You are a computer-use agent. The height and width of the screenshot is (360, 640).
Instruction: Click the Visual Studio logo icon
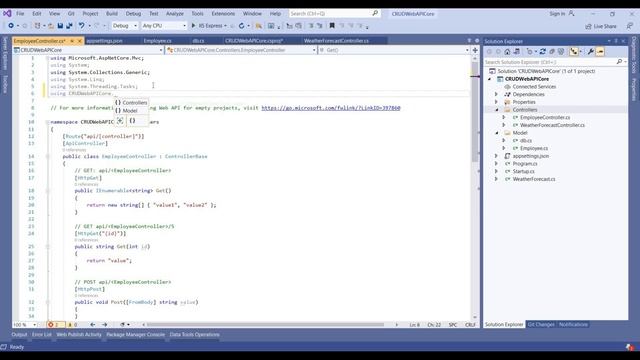(7, 13)
